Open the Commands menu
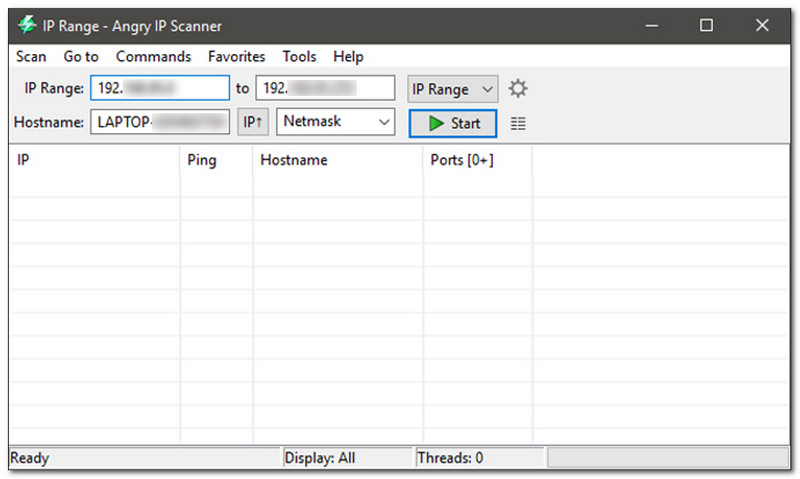The width and height of the screenshot is (800, 479). 153,56
